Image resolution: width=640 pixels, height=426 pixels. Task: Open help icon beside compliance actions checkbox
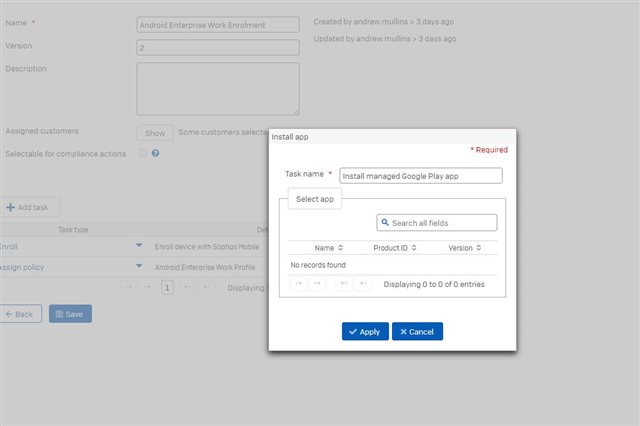click(x=156, y=153)
